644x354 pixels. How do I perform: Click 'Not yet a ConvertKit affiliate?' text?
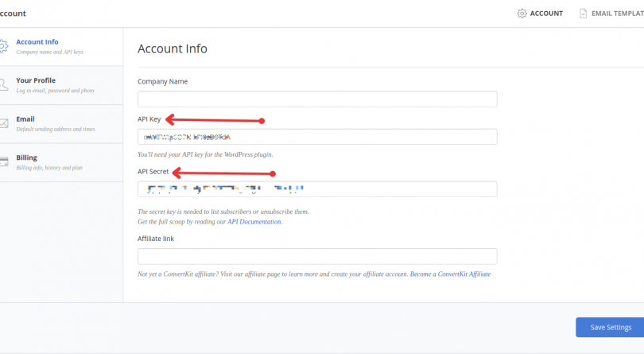pyautogui.click(x=274, y=274)
